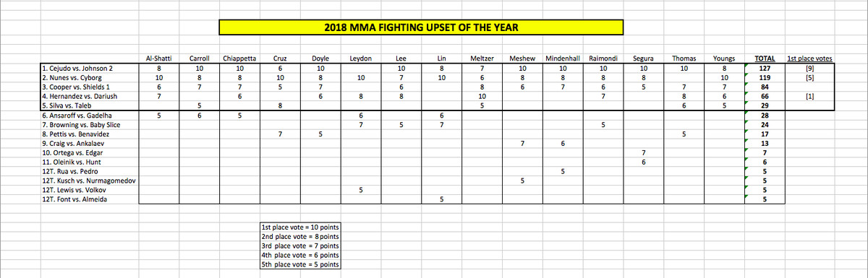868x278 pixels.
Task: Click total value 119 for Nunes
Action: (765, 77)
